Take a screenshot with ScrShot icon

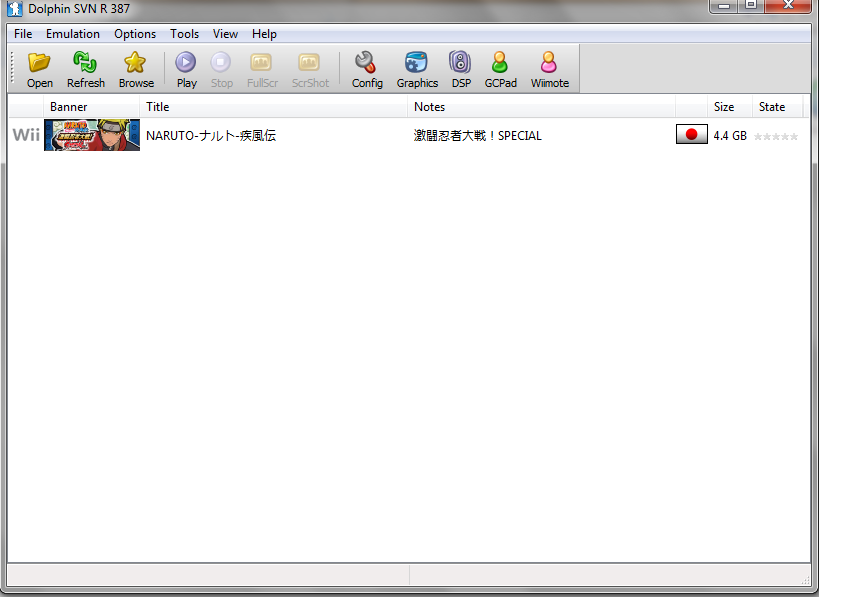[x=310, y=70]
